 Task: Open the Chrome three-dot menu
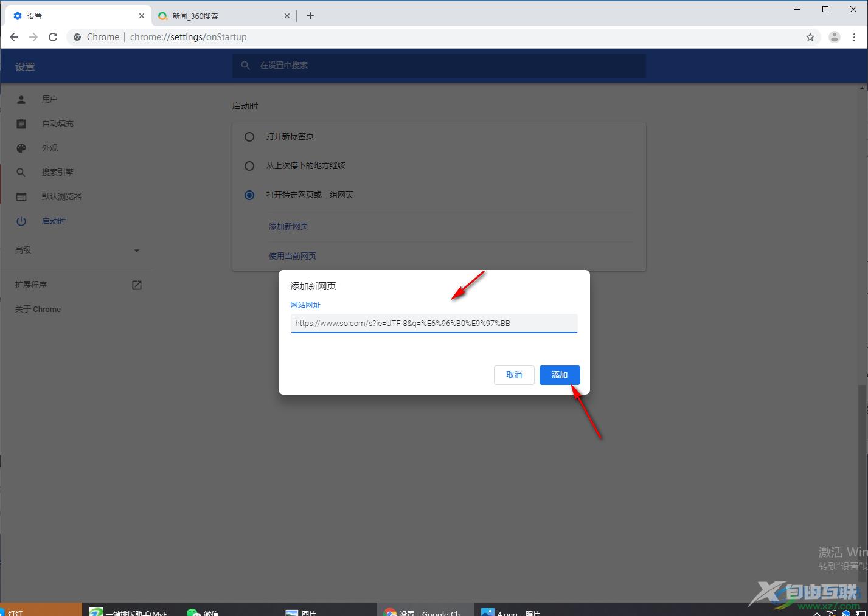click(x=855, y=37)
